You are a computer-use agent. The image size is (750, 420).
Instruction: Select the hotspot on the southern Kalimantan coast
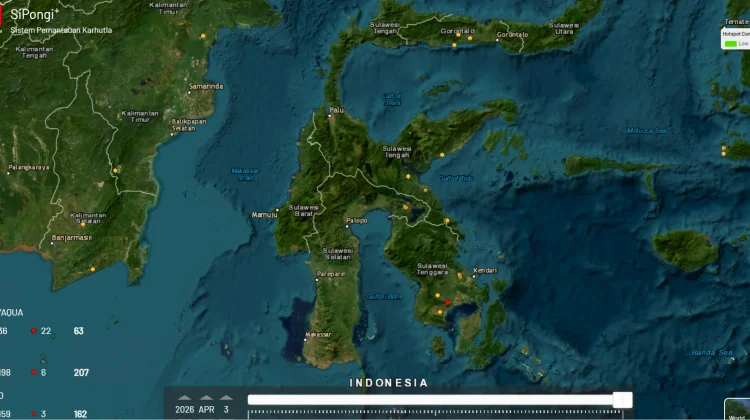tap(93, 269)
